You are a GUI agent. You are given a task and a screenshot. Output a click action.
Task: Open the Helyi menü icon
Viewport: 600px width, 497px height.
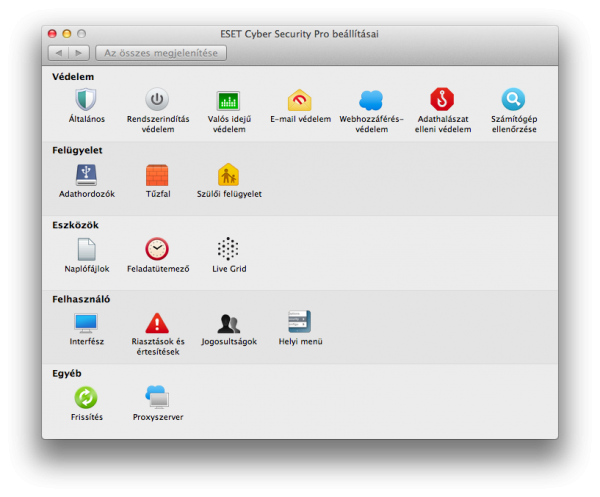coord(300,321)
